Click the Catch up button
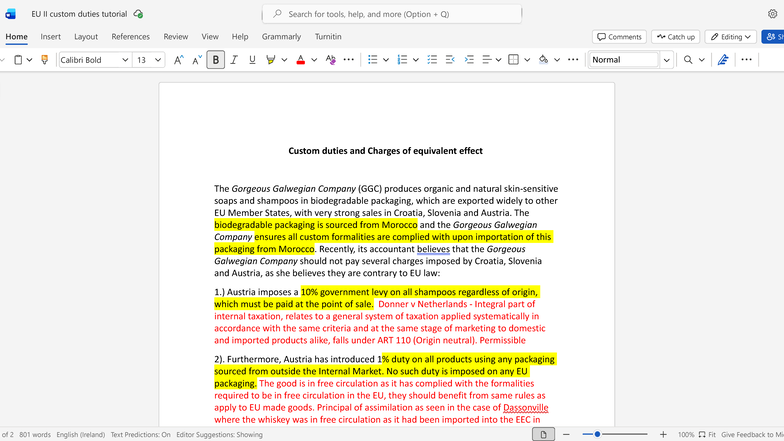Image resolution: width=784 pixels, height=441 pixels. (x=675, y=37)
